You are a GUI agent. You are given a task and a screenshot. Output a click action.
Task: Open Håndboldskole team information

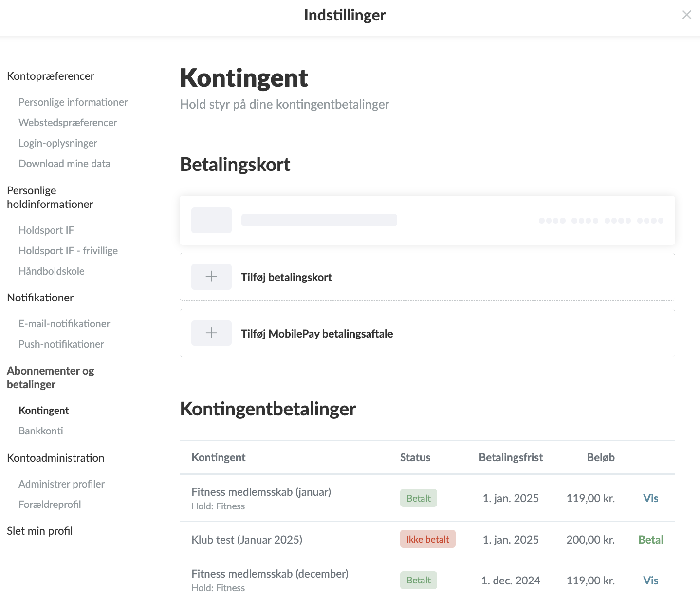(52, 271)
